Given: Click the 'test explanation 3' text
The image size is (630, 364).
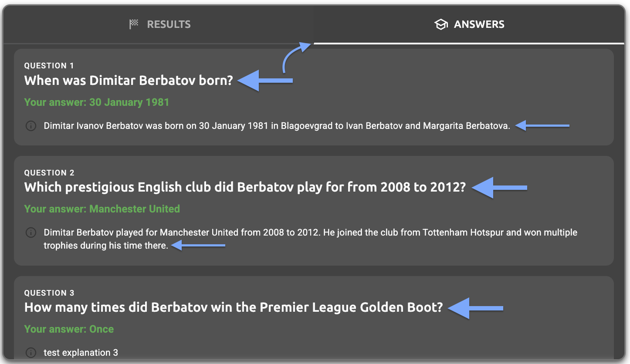Looking at the screenshot, I should tap(81, 353).
